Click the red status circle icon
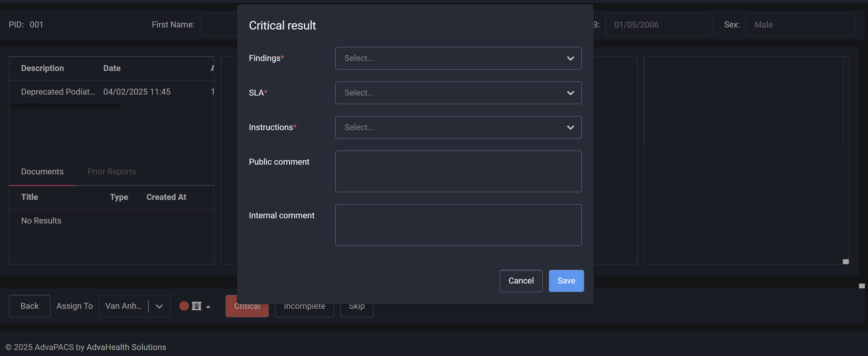Screen dimensions: 868x356 (x=184, y=306)
